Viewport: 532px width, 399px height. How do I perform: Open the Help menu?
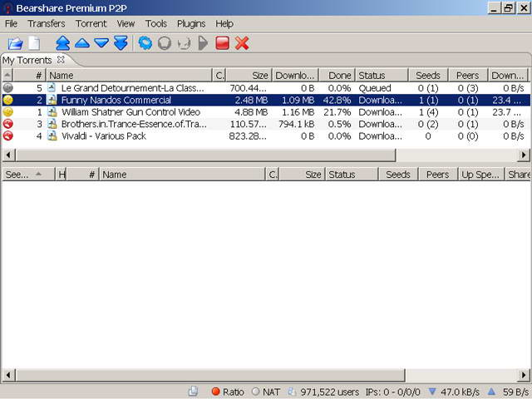point(224,24)
